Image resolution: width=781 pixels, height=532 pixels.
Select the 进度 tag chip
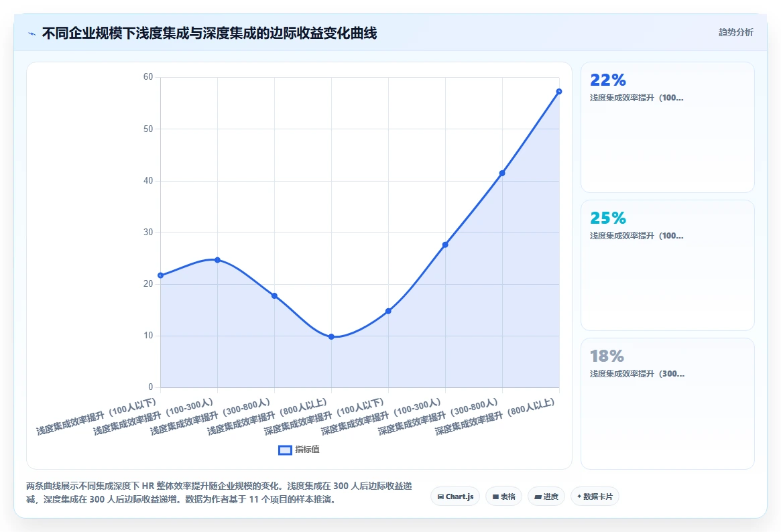(546, 496)
